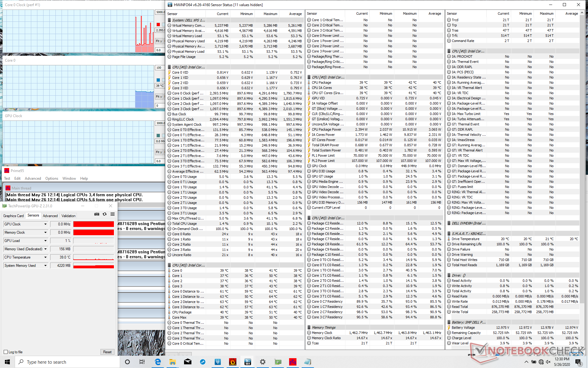Open the GPU Clock sensor dropdown
The image size is (588, 368).
[x=45, y=224]
